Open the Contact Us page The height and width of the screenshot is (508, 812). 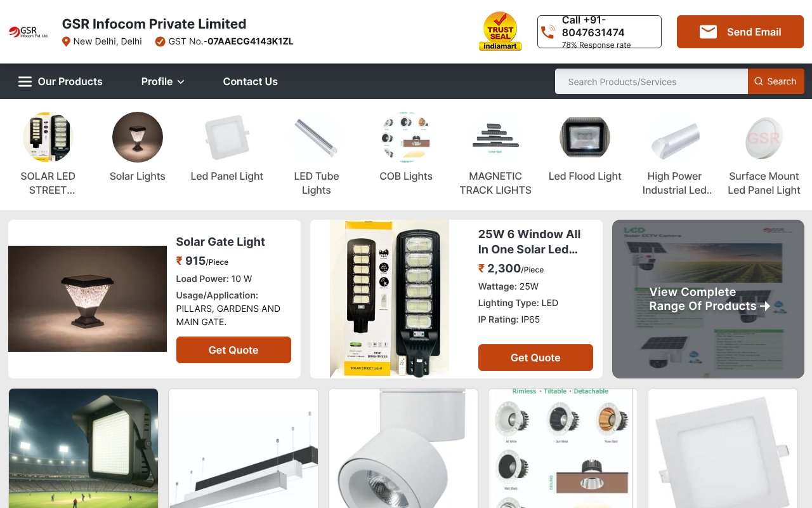250,81
